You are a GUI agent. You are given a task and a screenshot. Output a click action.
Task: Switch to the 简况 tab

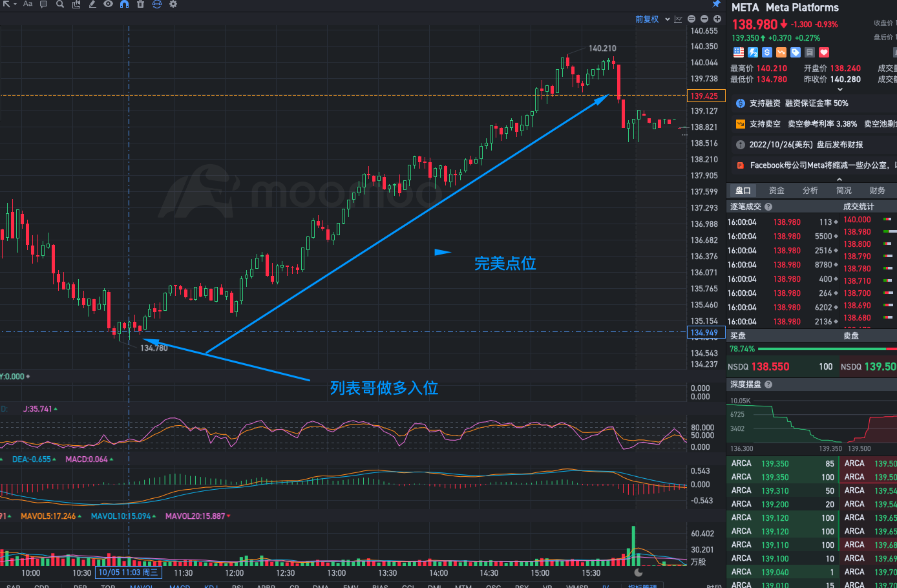coord(844,191)
